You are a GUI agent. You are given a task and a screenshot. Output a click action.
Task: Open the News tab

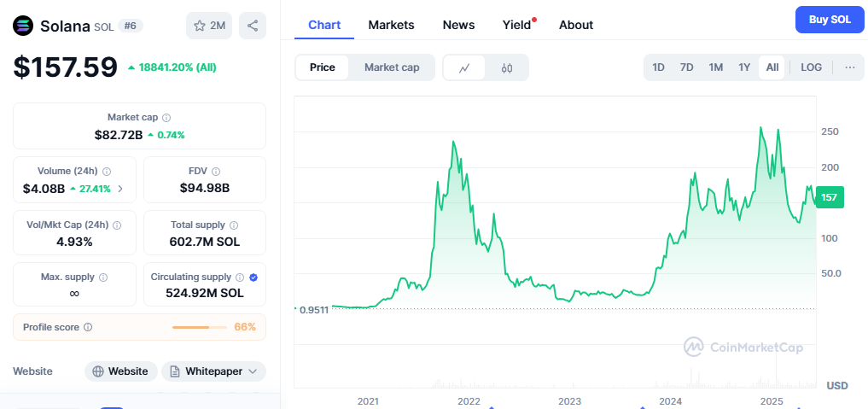[x=459, y=25]
